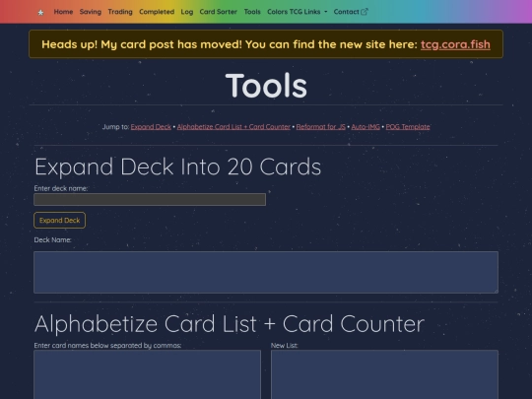The height and width of the screenshot is (399, 532).
Task: Jump to Auto-IMG section
Action: [x=366, y=127]
